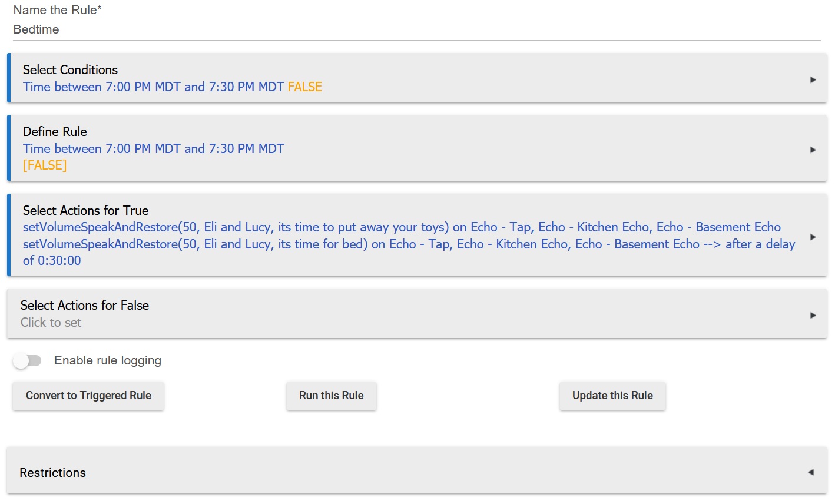Open the condition text ending in orange FALSE

172,87
